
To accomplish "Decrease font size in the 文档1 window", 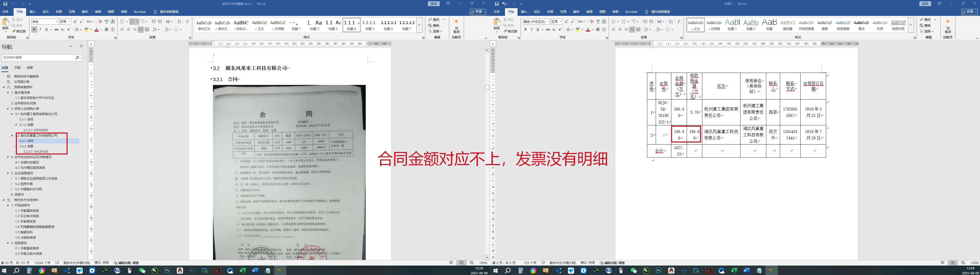I will (573, 22).
